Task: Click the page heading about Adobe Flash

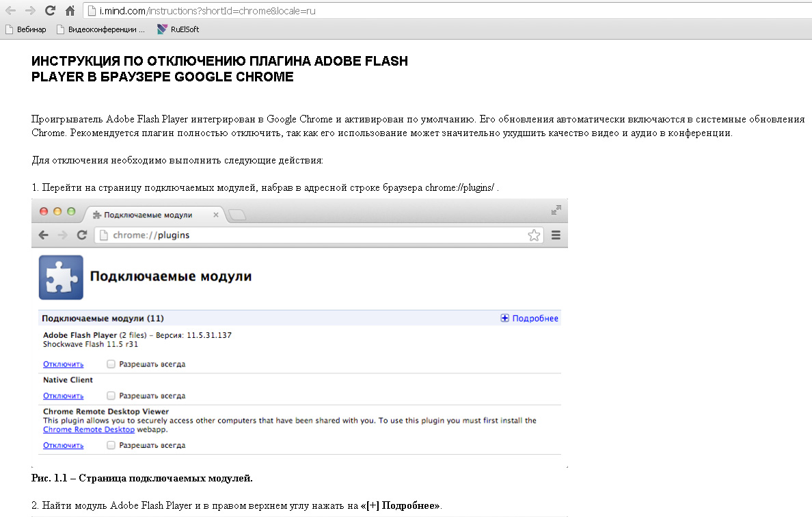Action: 219,69
